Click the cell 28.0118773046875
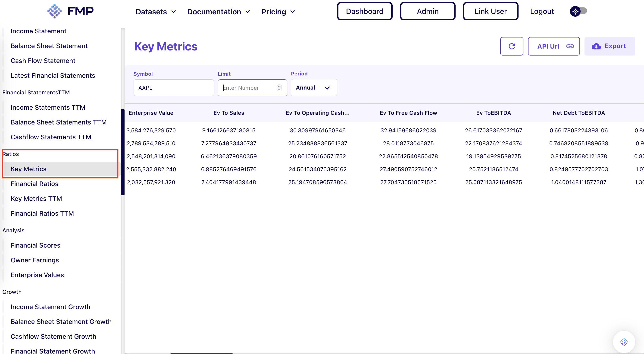Image resolution: width=644 pixels, height=354 pixels. [408, 143]
